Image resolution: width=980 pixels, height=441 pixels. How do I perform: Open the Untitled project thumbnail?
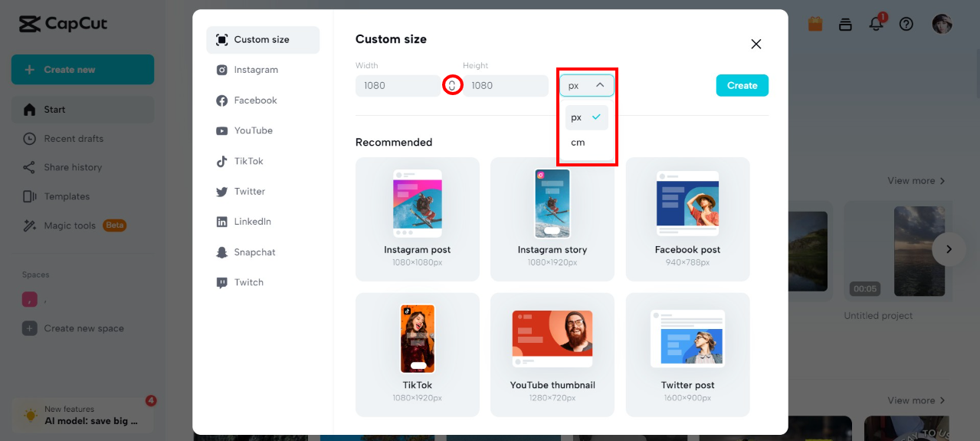[898, 252]
